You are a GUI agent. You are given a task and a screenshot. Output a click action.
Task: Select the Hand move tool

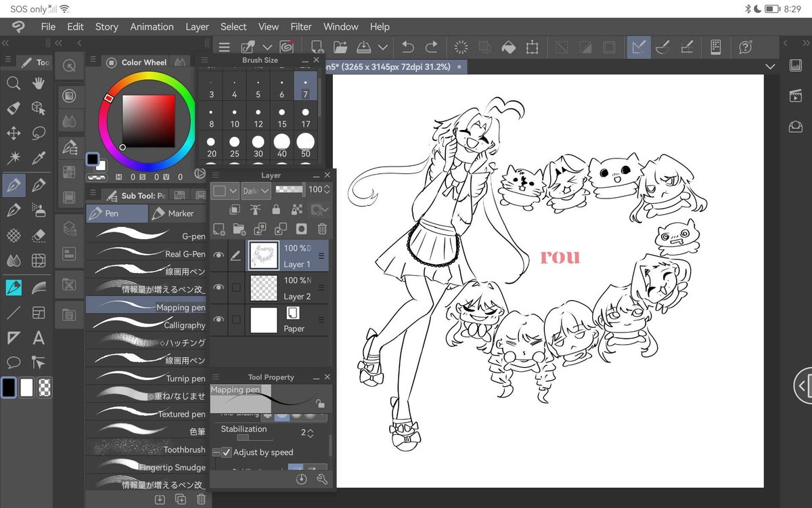coord(39,83)
